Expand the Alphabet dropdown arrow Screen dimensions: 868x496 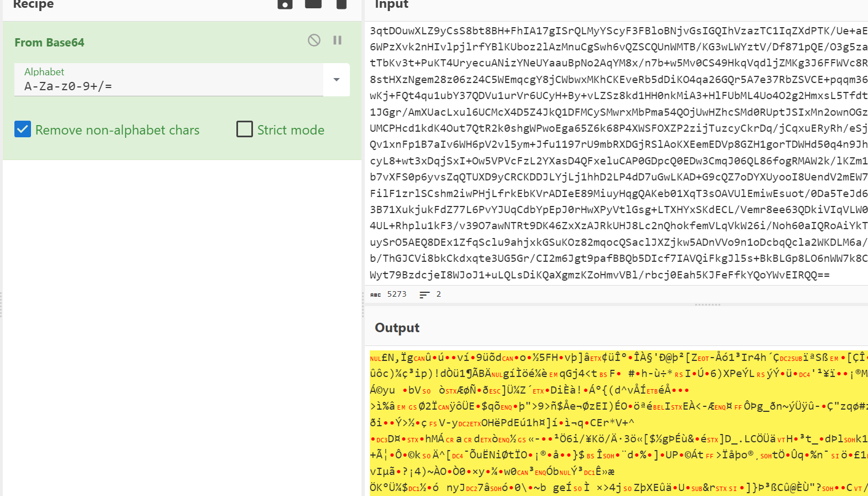click(336, 80)
